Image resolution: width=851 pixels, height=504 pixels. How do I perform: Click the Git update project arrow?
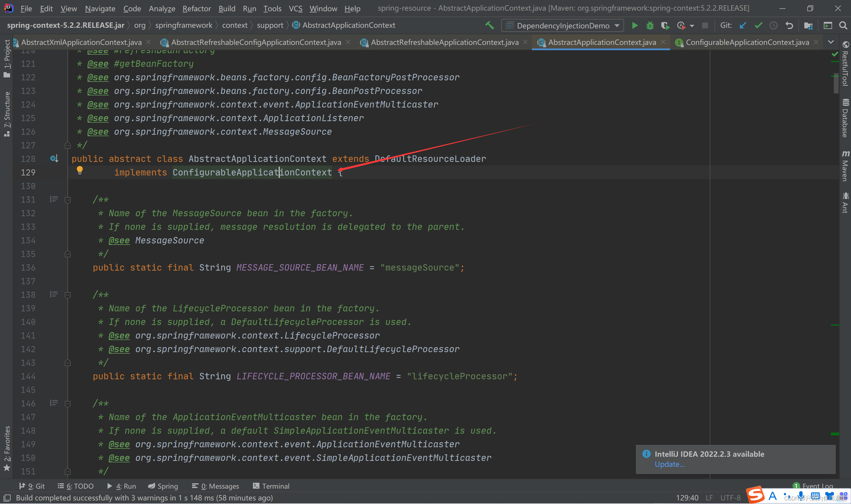pyautogui.click(x=743, y=25)
